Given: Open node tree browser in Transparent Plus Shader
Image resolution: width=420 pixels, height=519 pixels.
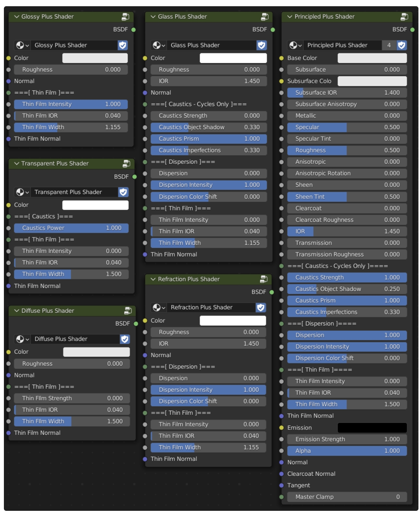Looking at the screenshot, I should tap(23, 192).
